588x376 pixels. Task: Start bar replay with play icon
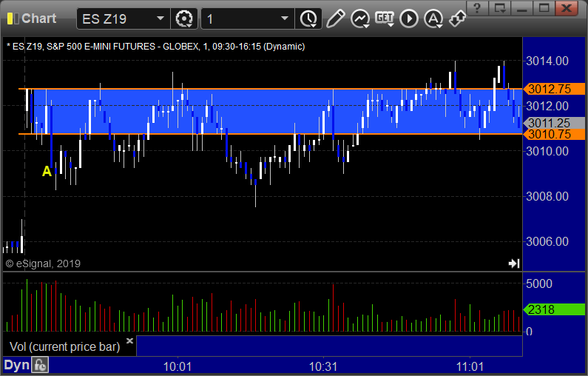[x=409, y=19]
